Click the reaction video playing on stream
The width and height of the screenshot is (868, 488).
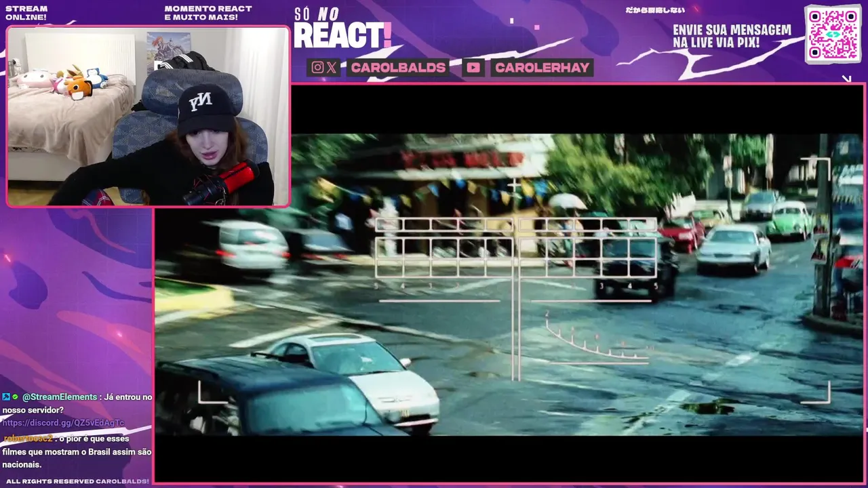point(509,284)
